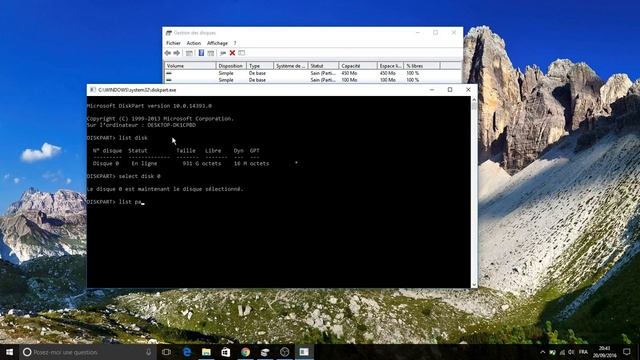Click the Forward arrow in Disk Management toolbar

pos(177,53)
